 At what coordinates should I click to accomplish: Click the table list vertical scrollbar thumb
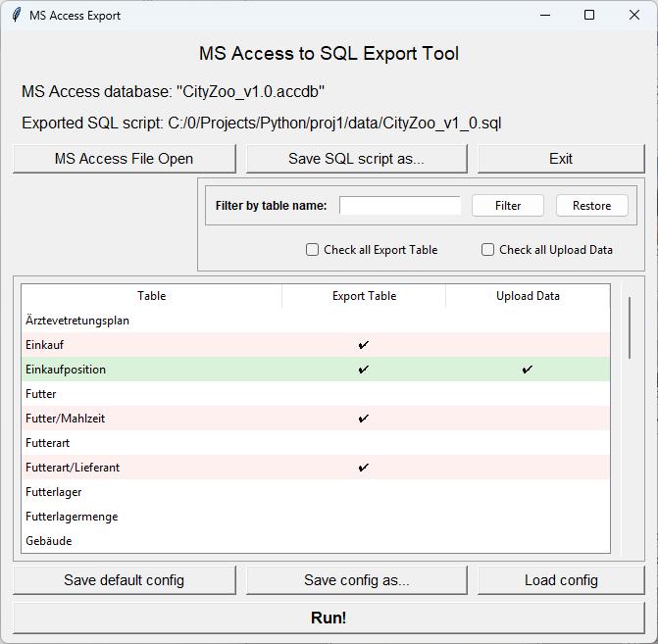(630, 327)
